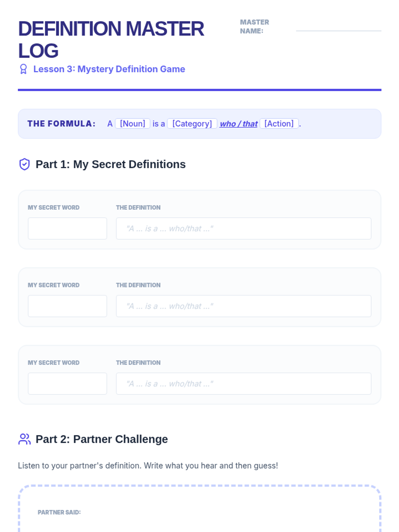
Task: Click THE FORMULA label text
Action: (62, 124)
